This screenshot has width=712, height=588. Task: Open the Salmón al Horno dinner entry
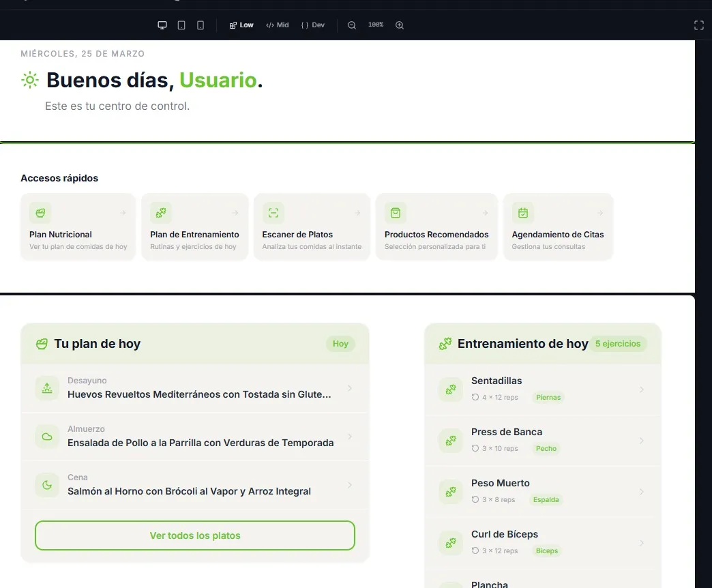[x=189, y=491]
